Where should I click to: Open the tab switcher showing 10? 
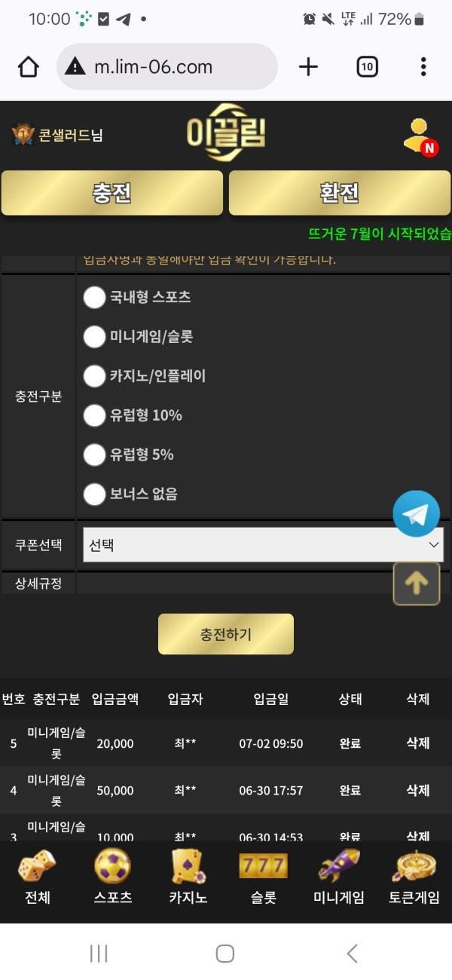coord(367,66)
